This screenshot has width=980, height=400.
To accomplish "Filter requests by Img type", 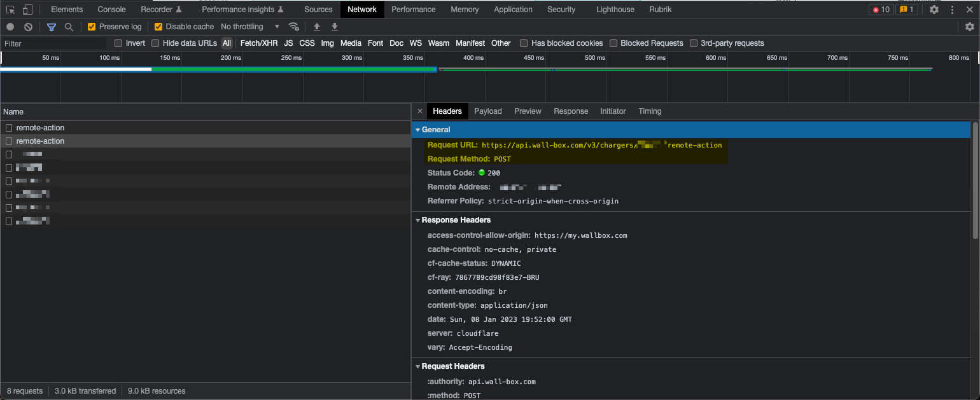I will [327, 43].
